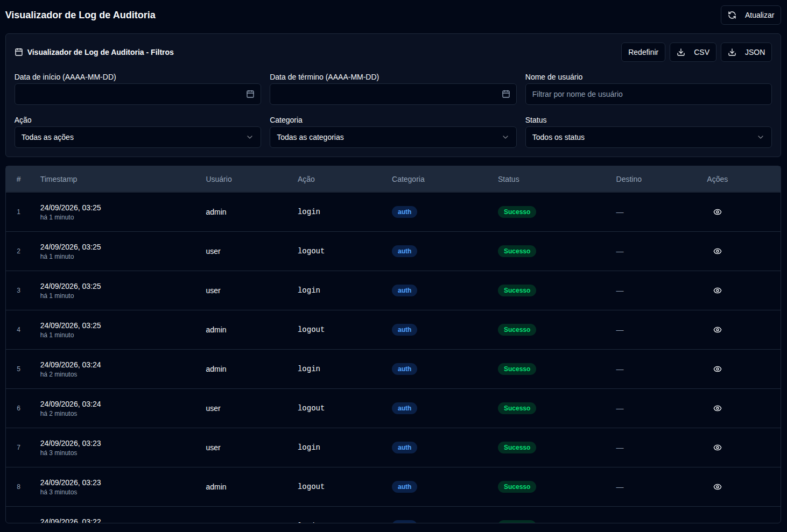Image resolution: width=787 pixels, height=532 pixels.
Task: Open end date calendar picker icon
Action: [506, 94]
